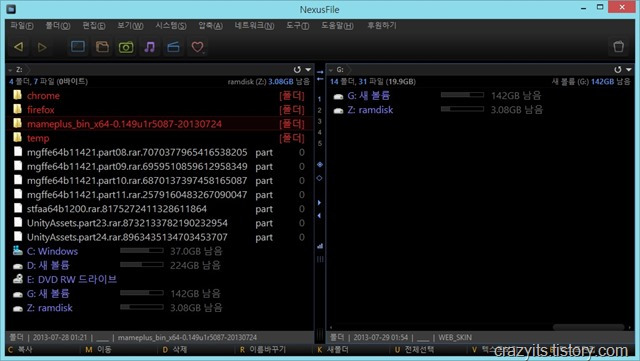This screenshot has height=361, width=640.
Task: Click the U 전체선택 select all button
Action: [414, 350]
